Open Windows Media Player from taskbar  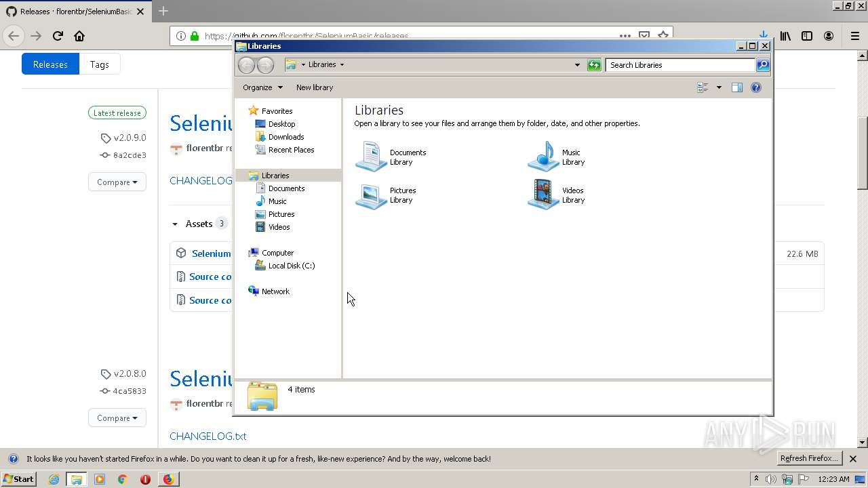pos(100,479)
